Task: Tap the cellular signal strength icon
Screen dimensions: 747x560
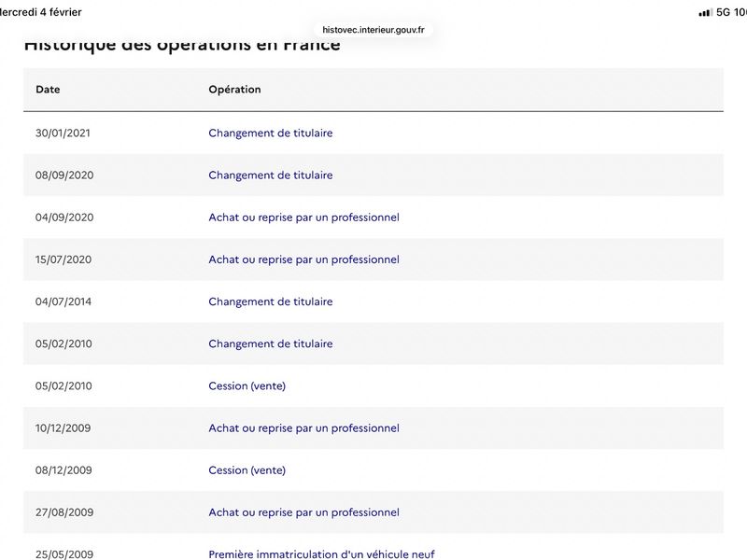Action: [x=706, y=13]
